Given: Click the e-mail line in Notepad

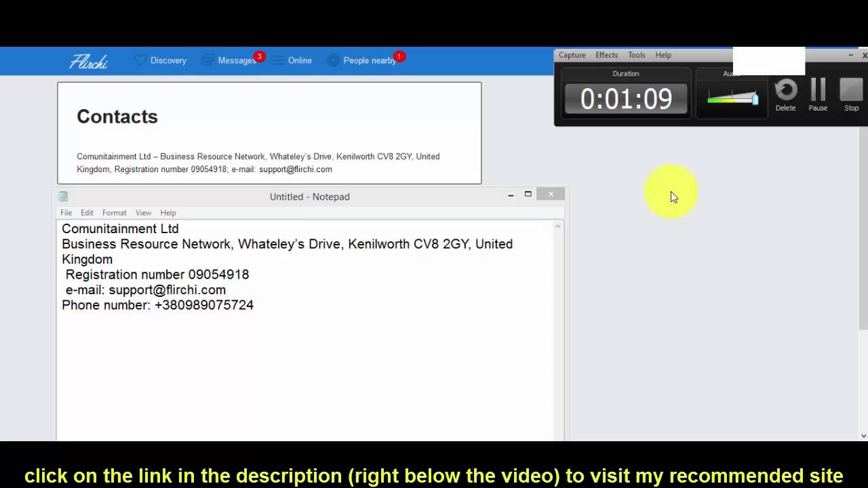Looking at the screenshot, I should click(146, 290).
